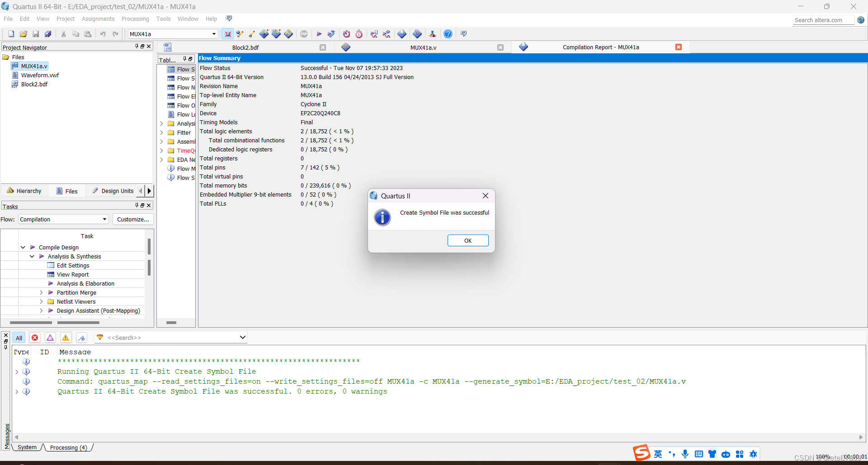Toggle the critical warning filter icon
868x465 pixels.
[50, 338]
